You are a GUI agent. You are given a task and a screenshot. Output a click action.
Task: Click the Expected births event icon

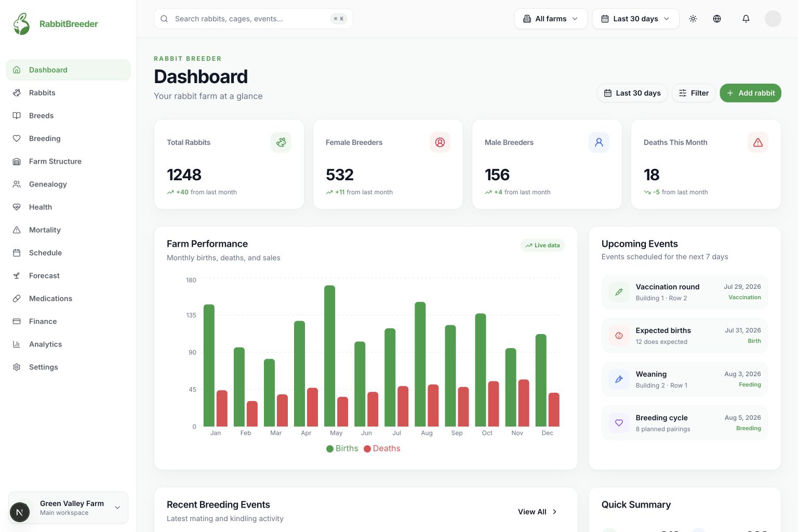tap(619, 336)
